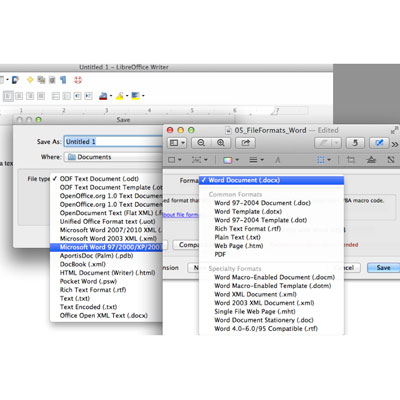This screenshot has height=400, width=400.
Task: Click the Edit Document icon in LibreOffice toolbar
Action: point(15,80)
